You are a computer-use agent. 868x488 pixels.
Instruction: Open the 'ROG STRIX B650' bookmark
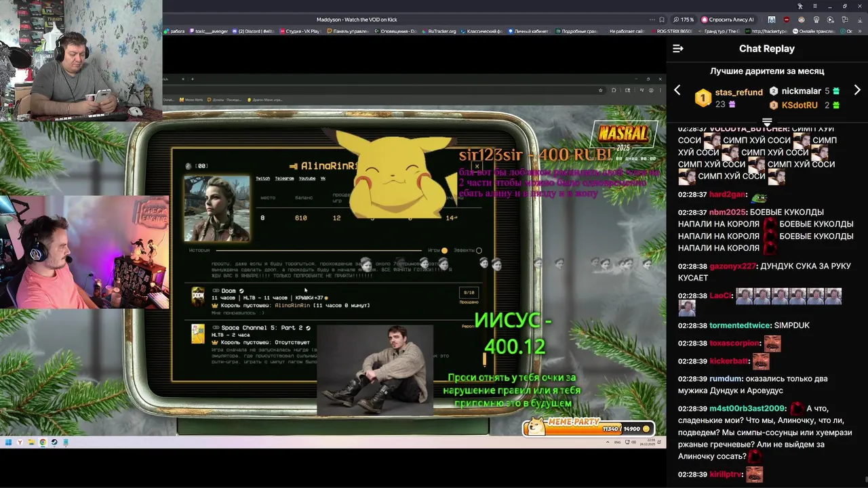[x=671, y=31]
